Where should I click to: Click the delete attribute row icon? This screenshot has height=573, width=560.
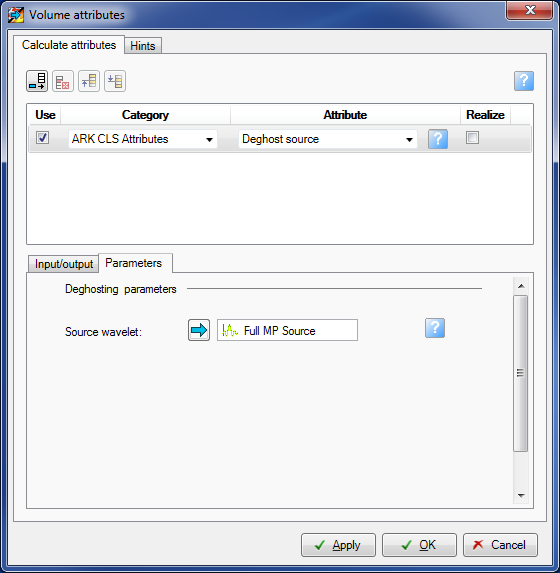pyautogui.click(x=63, y=81)
